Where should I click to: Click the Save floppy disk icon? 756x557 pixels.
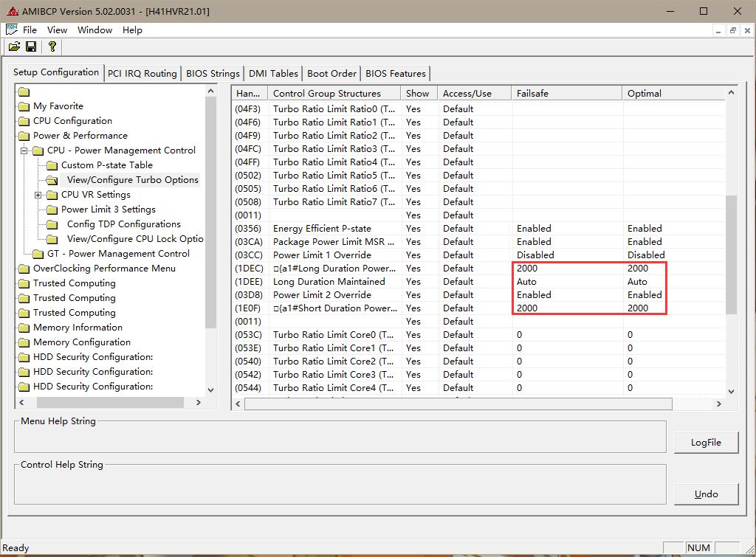[31, 46]
